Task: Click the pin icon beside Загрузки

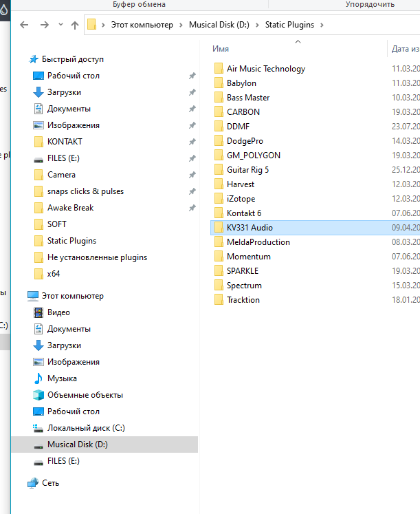Action: [x=192, y=92]
